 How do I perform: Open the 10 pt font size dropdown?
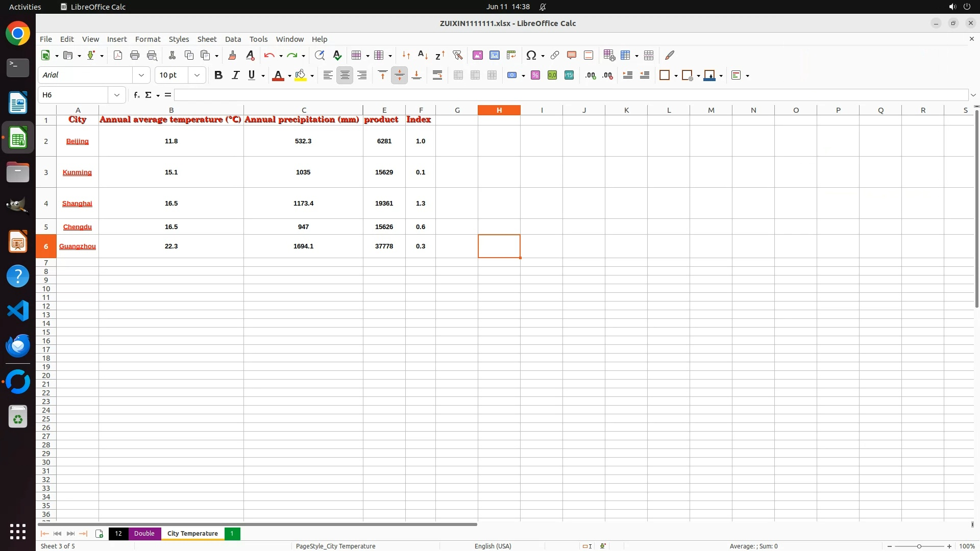tap(197, 75)
